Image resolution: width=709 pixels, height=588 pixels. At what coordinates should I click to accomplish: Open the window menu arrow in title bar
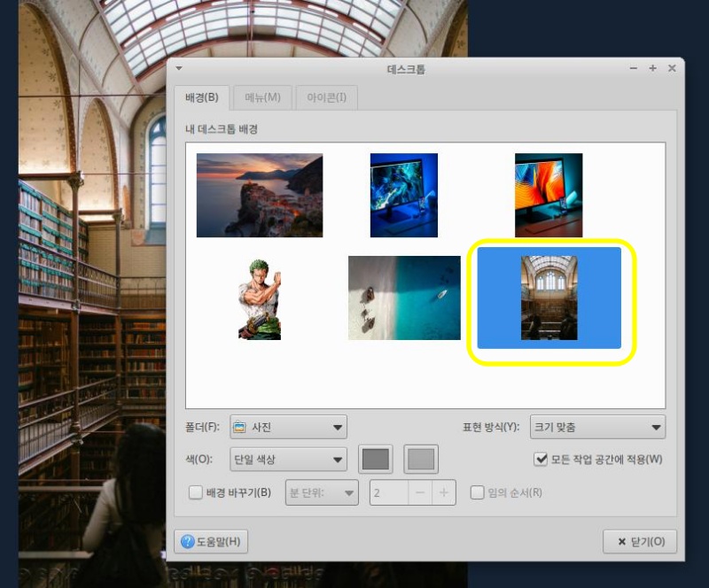tap(179, 68)
